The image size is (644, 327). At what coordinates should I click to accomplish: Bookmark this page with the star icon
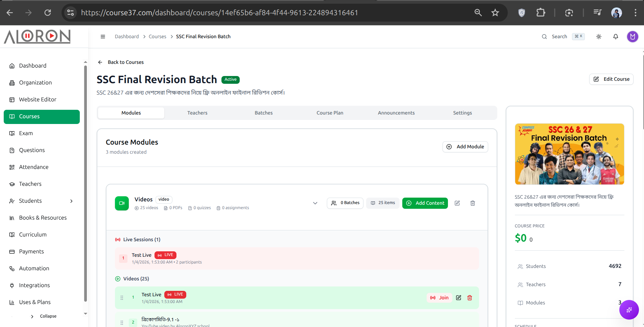click(495, 13)
